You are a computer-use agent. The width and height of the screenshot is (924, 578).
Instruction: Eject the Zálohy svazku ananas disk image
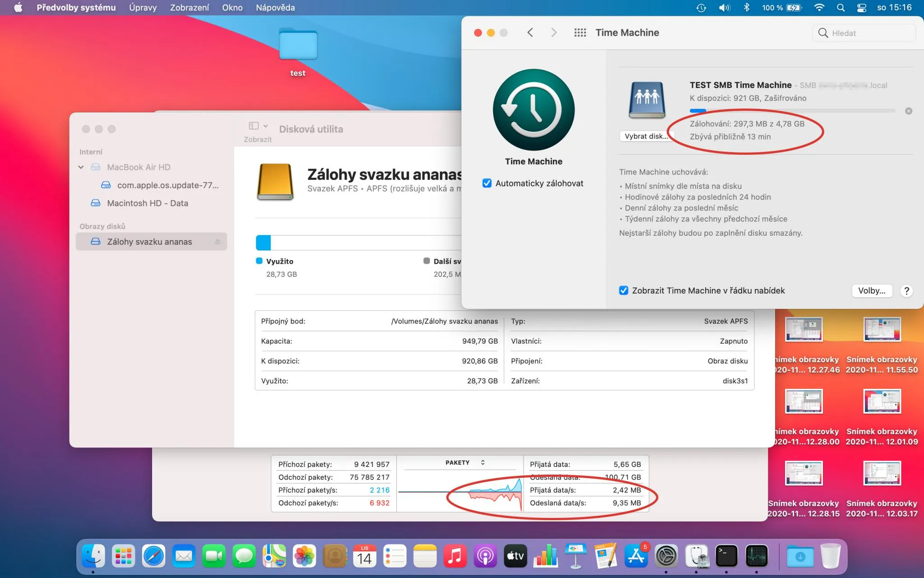[217, 242]
